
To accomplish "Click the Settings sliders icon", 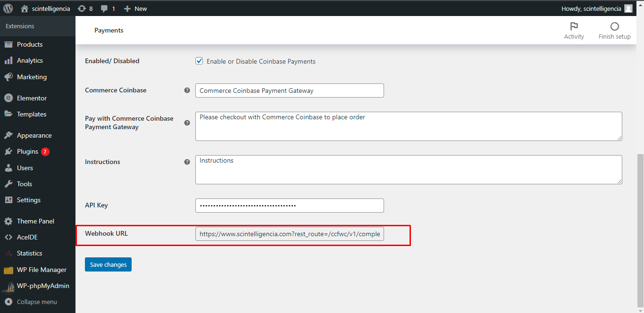I will tap(8, 200).
